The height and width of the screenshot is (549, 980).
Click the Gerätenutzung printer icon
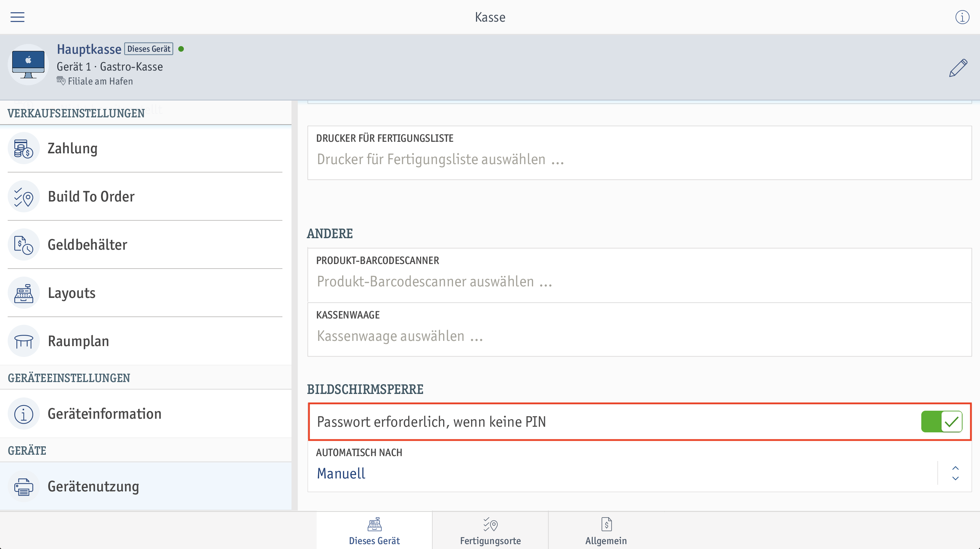coord(23,486)
